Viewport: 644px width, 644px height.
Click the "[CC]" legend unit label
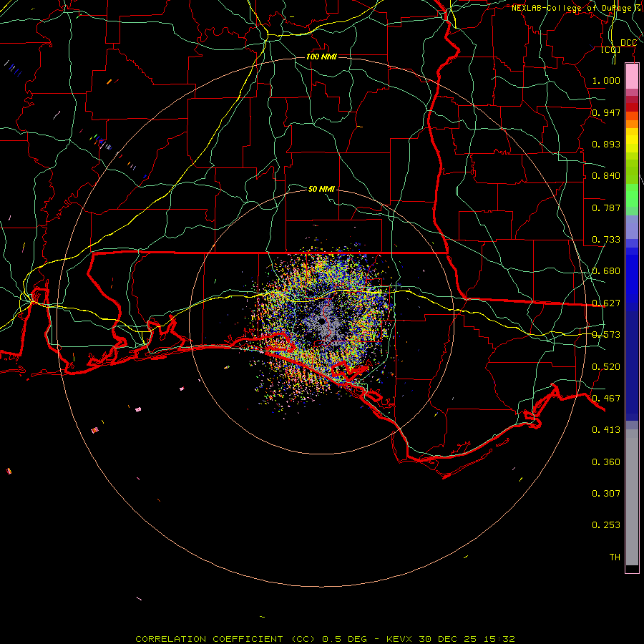click(611, 49)
